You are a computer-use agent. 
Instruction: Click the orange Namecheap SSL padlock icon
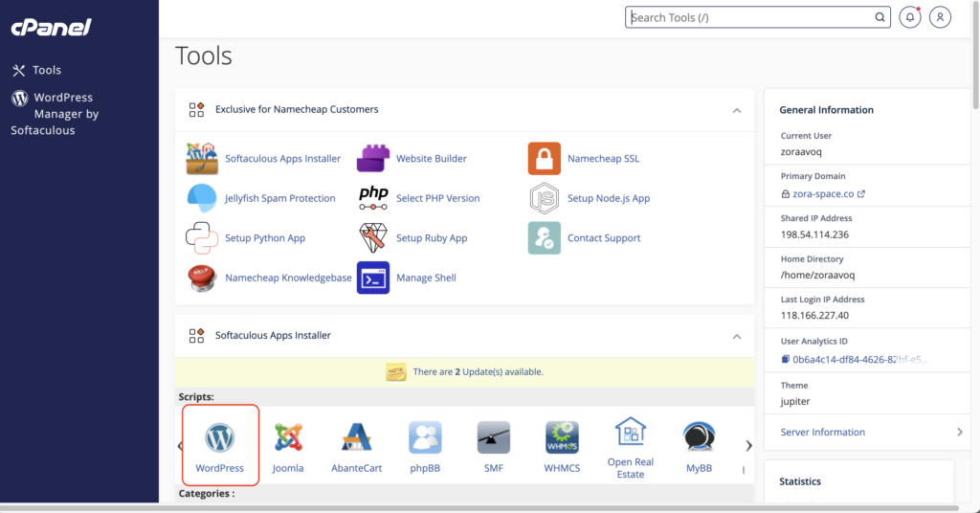pyautogui.click(x=545, y=159)
